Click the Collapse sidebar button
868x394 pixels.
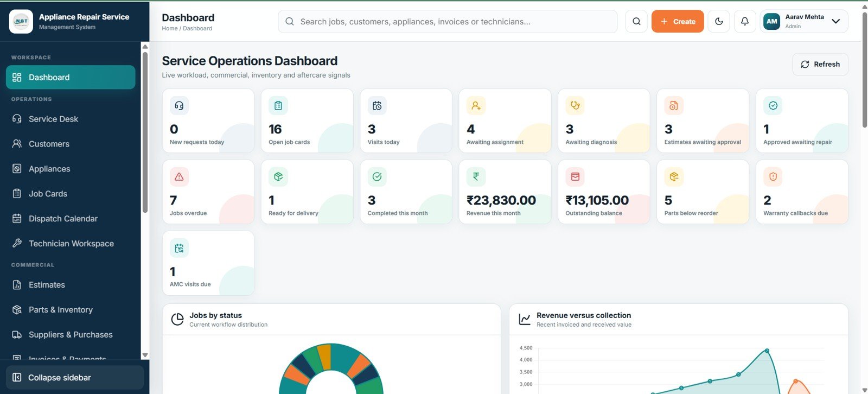(75, 378)
